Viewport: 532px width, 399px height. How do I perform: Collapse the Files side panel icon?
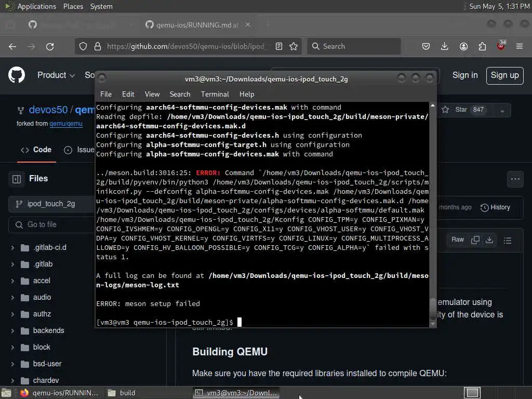click(17, 179)
